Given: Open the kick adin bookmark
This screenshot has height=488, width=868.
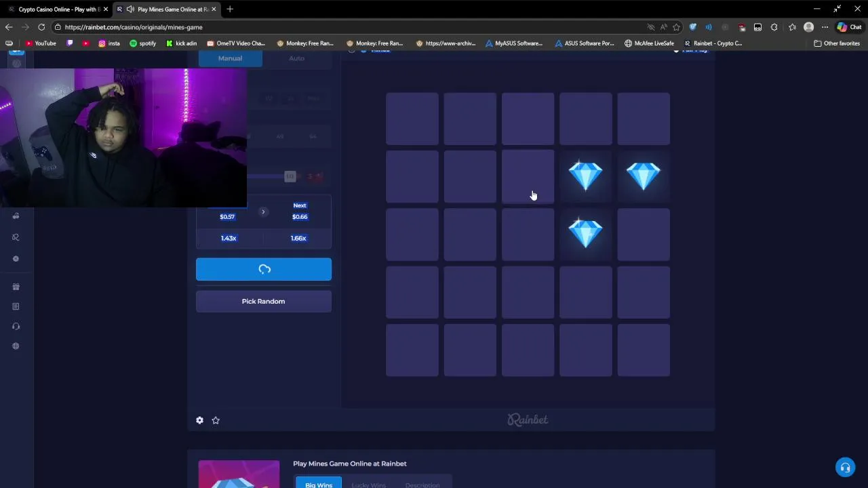Looking at the screenshot, I should click(181, 43).
